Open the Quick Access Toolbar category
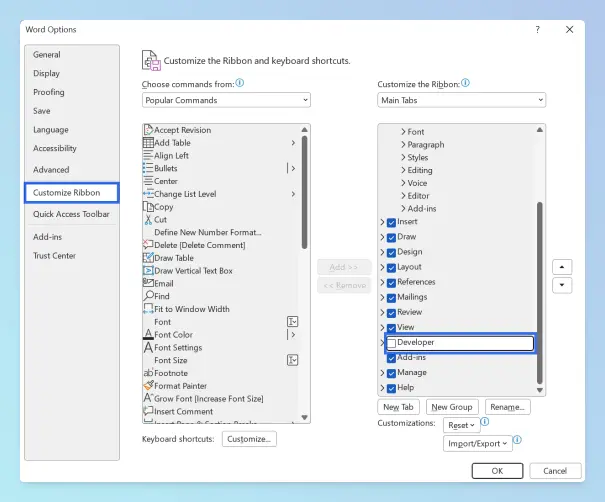The image size is (605, 502). click(x=71, y=214)
